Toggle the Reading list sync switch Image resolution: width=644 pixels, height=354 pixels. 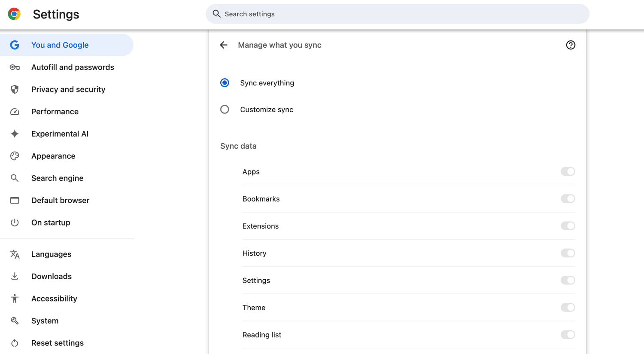click(567, 335)
